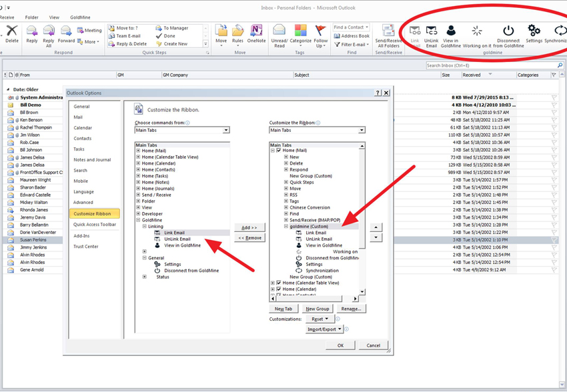This screenshot has width=567, height=392.
Task: Uncheck the Home (Mail) checkbox
Action: 278,150
